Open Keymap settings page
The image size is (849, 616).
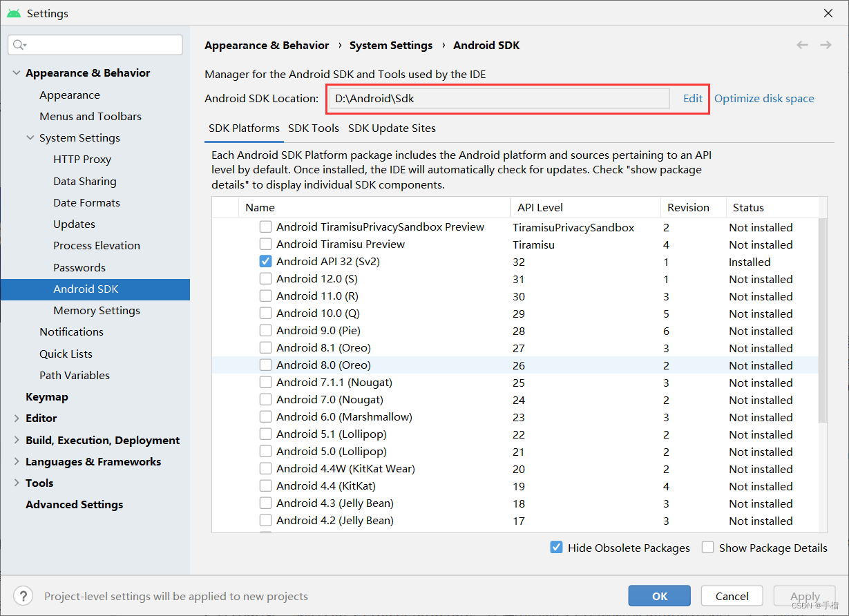(x=47, y=397)
